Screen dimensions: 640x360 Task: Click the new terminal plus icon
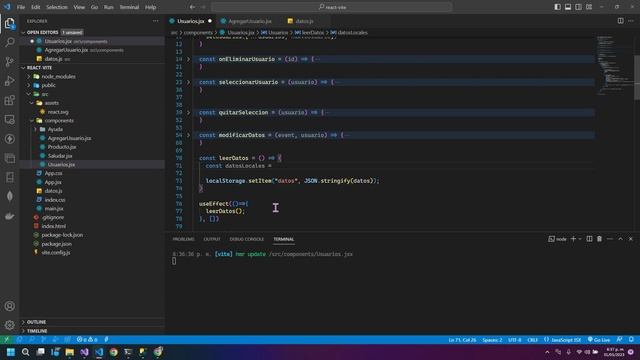point(573,239)
